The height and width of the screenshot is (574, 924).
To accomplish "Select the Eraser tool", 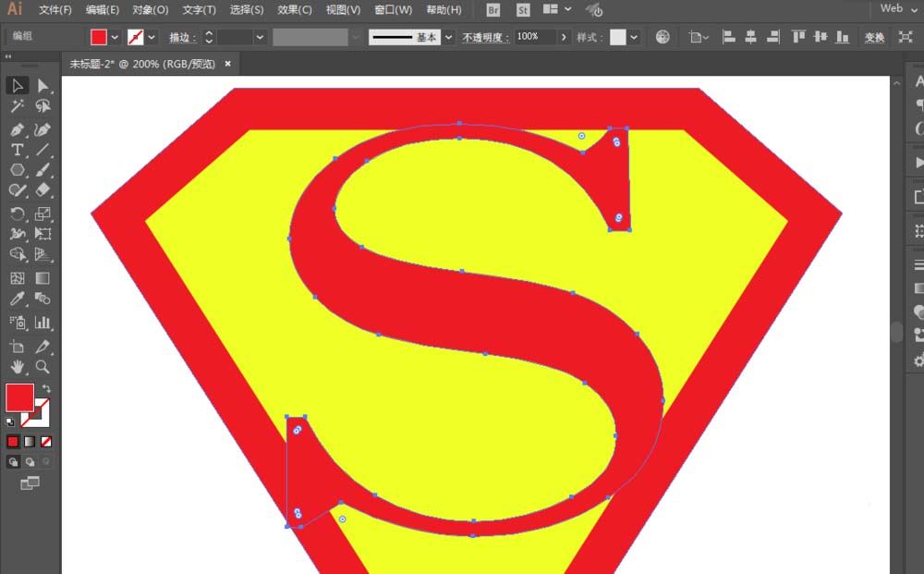I will pos(43,190).
